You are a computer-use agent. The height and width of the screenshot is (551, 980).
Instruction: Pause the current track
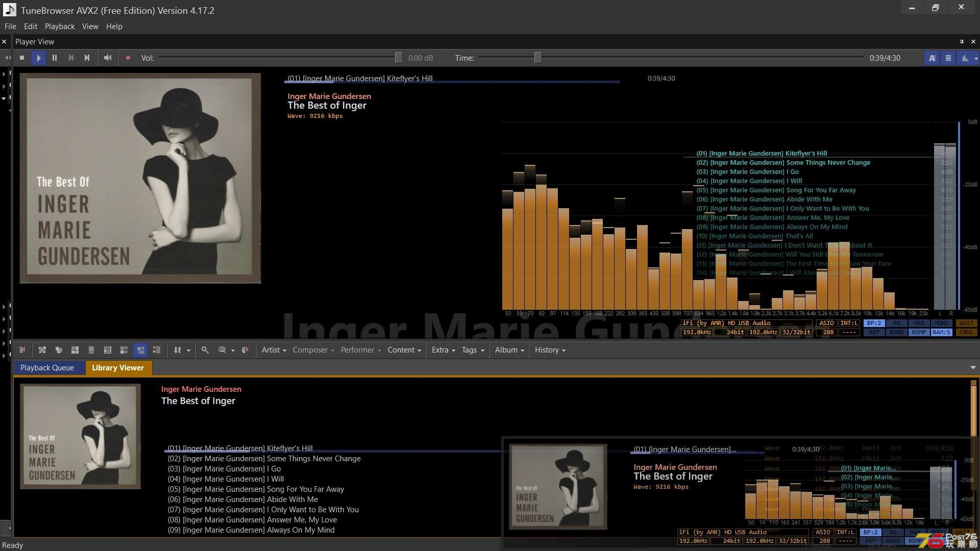point(55,58)
